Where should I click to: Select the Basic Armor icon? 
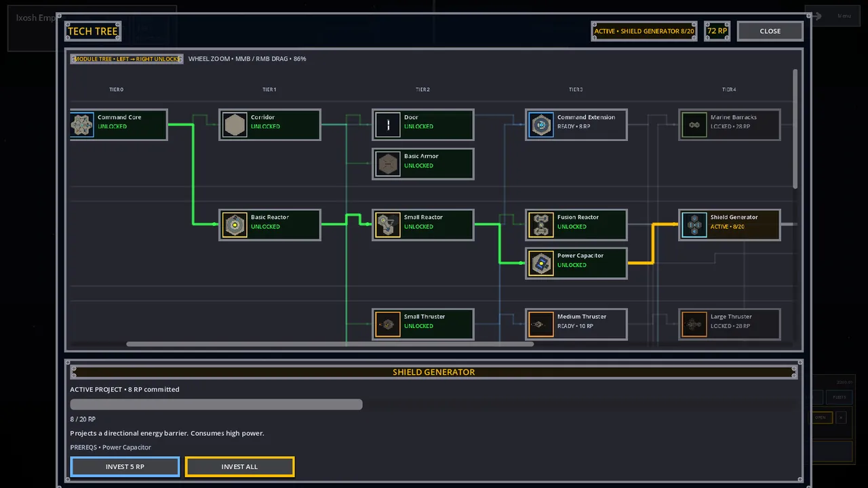388,164
